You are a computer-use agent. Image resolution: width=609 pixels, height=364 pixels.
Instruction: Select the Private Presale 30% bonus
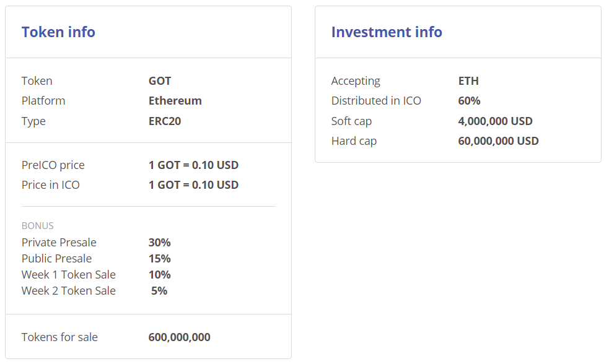(x=159, y=243)
